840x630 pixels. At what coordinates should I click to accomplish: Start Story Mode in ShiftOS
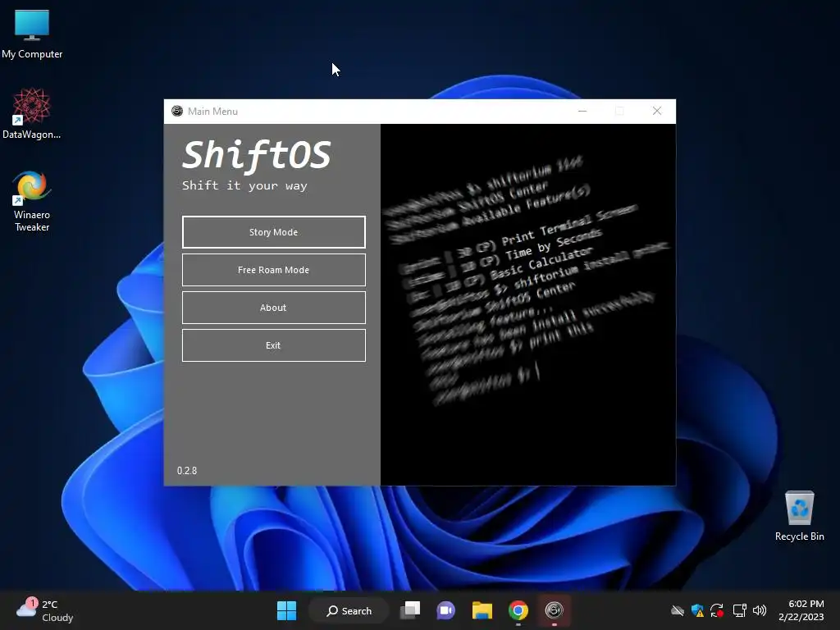tap(274, 232)
